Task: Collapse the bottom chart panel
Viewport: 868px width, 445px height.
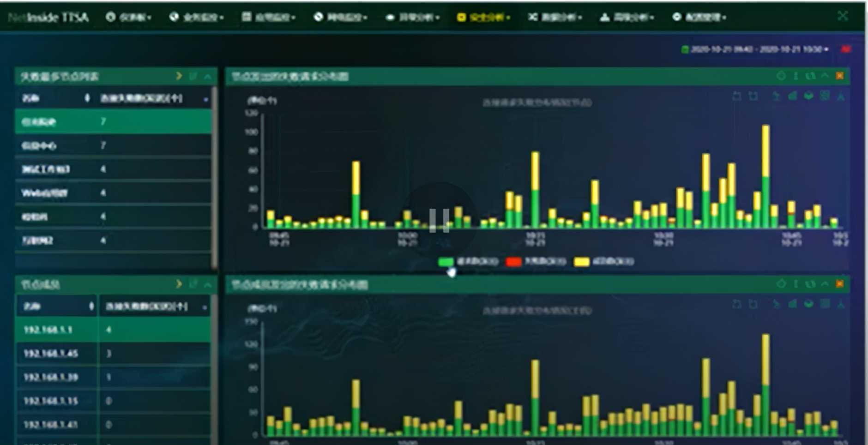Action: [825, 283]
